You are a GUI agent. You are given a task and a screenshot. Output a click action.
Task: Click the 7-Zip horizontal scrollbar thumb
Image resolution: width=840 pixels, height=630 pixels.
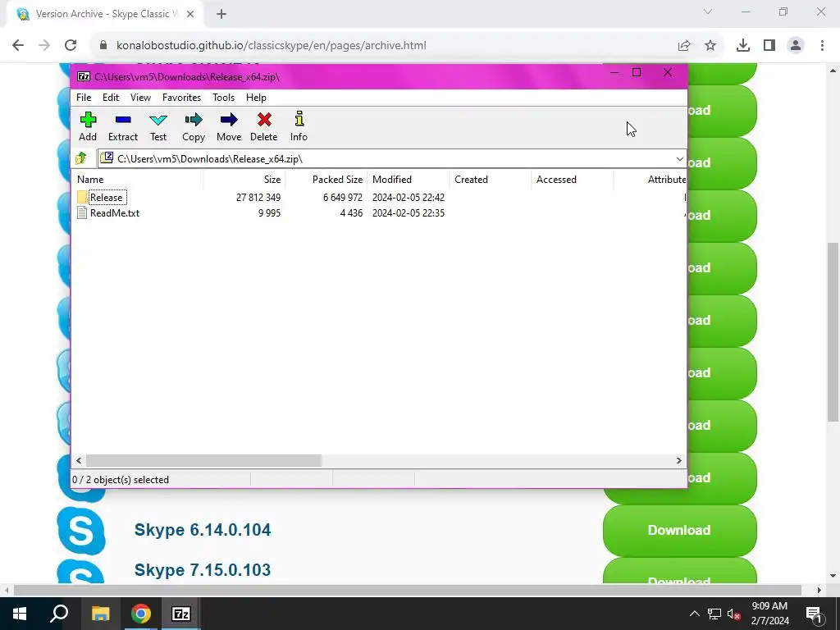tap(203, 461)
